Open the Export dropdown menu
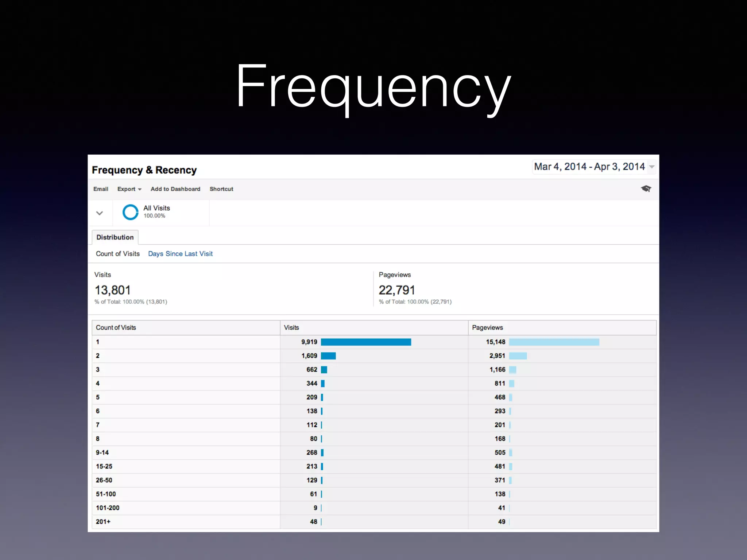Image resolution: width=747 pixels, height=560 pixels. click(129, 189)
